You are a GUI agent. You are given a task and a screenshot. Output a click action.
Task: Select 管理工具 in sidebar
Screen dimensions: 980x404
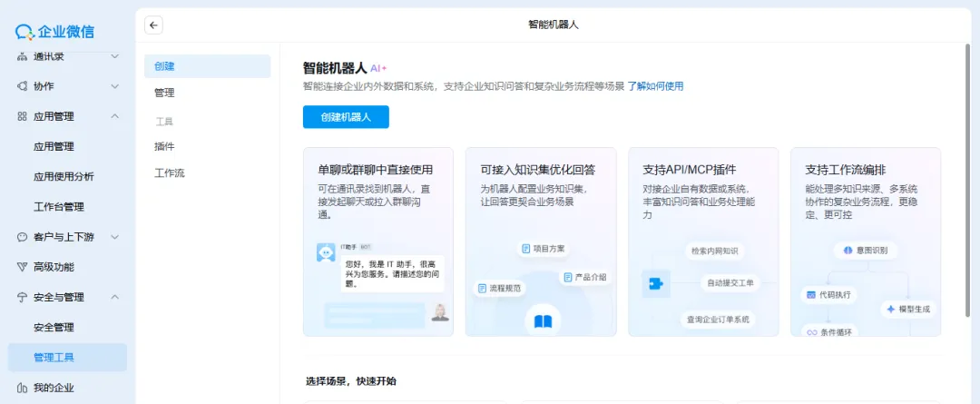click(67, 357)
